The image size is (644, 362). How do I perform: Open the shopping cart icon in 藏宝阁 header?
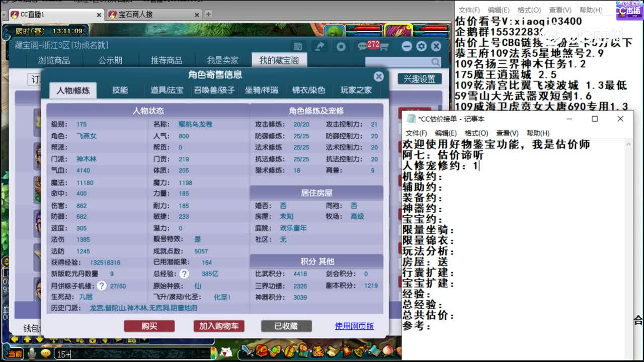(384, 47)
